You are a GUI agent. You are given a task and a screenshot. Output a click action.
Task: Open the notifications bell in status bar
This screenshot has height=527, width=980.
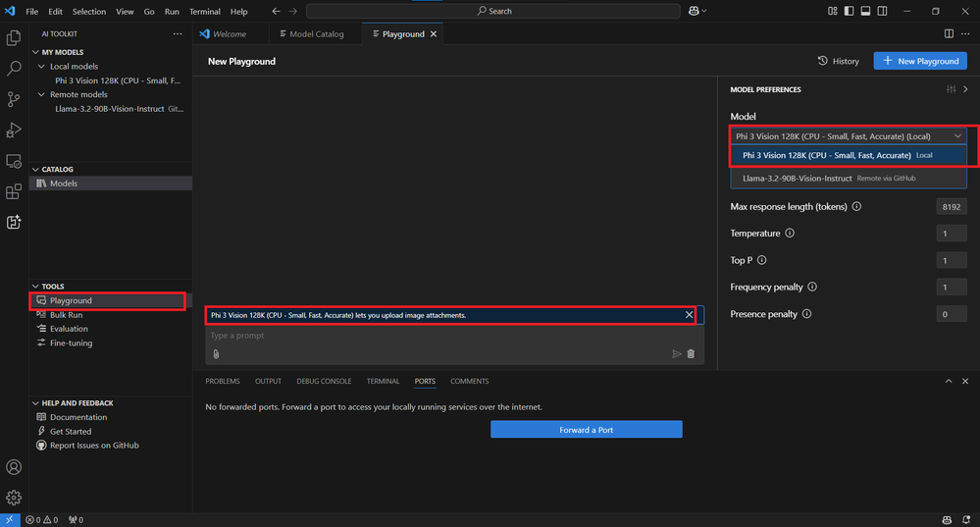(966, 520)
